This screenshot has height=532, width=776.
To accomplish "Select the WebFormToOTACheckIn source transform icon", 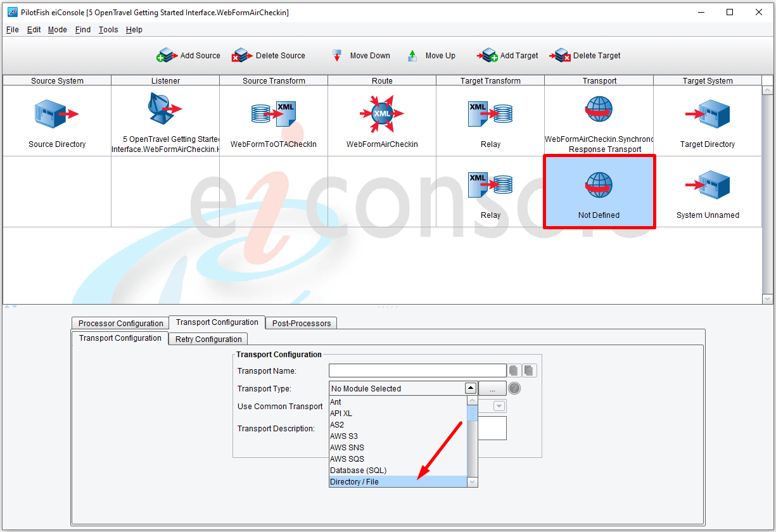I will (x=274, y=114).
